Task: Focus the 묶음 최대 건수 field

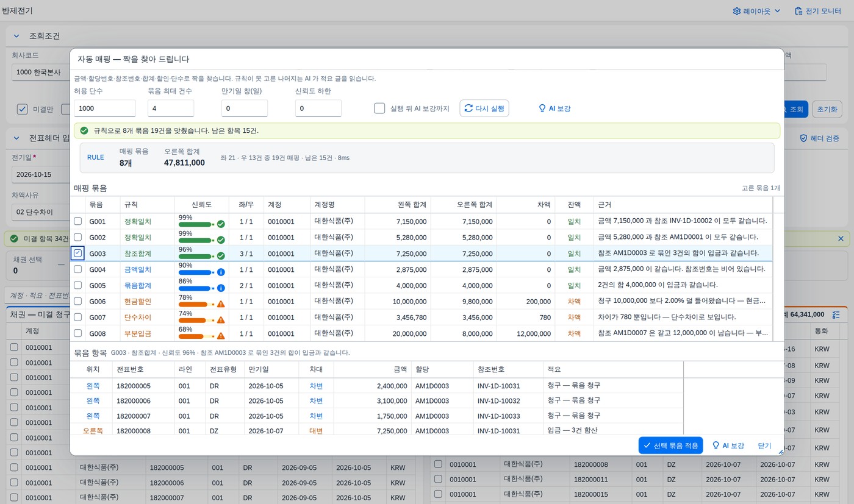Action: [171, 108]
